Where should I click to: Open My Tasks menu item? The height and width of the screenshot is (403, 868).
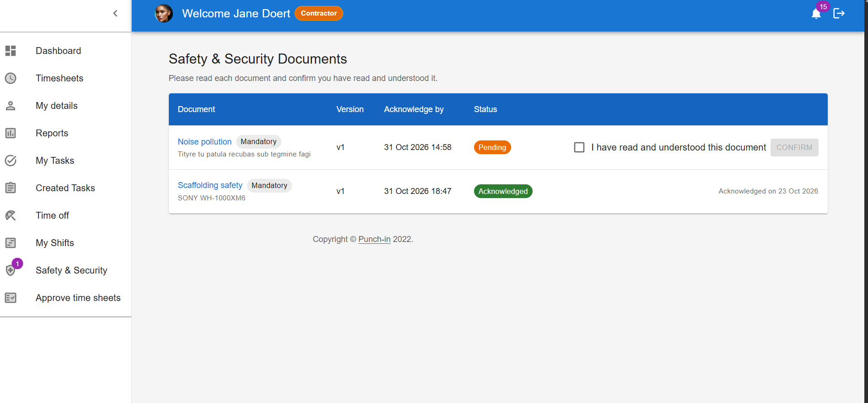[65, 161]
